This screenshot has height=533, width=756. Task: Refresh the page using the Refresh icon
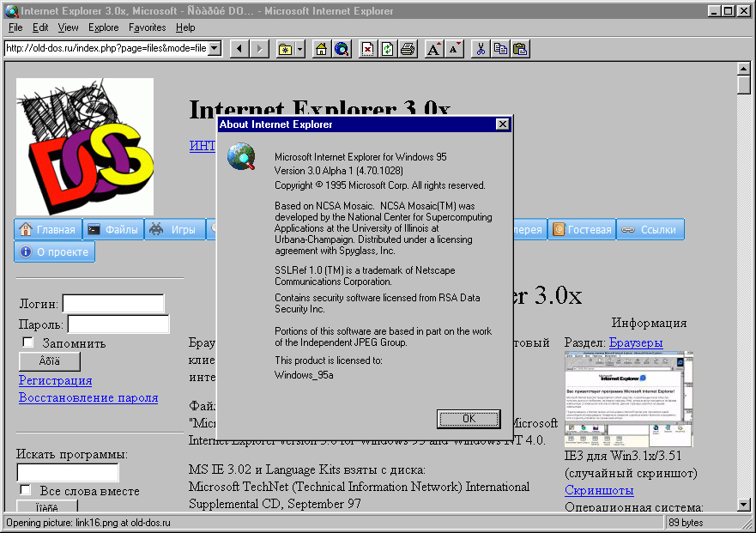(x=387, y=49)
